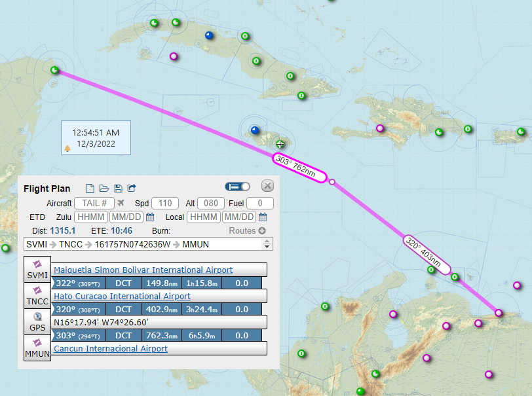Image resolution: width=532 pixels, height=396 pixels.
Task: Click the route box stepper arrows
Action: [x=267, y=244]
